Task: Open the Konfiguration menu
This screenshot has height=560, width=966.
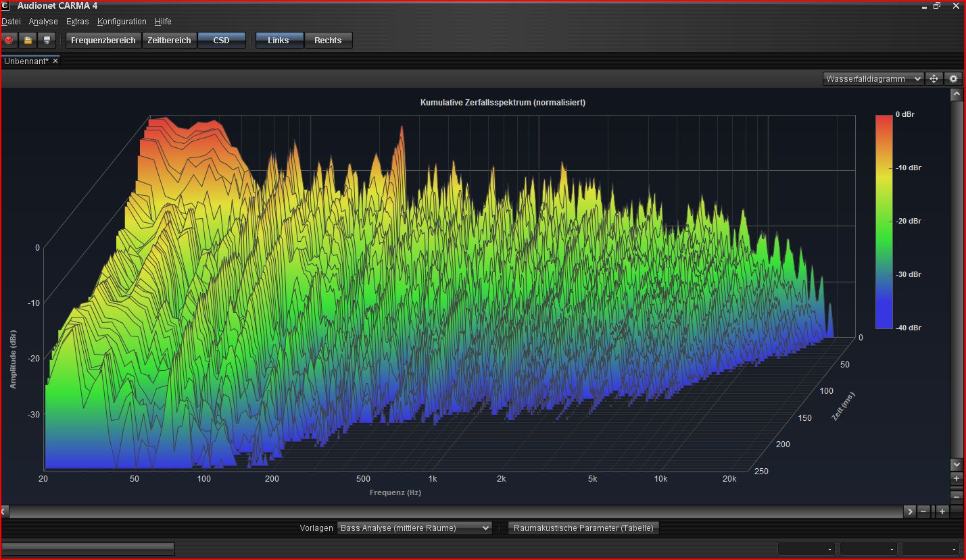Action: (x=122, y=22)
